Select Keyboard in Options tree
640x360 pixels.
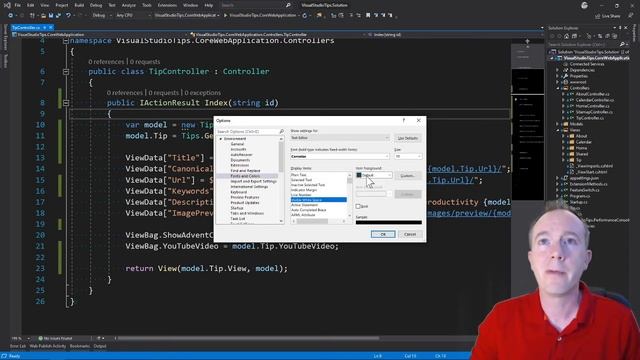(x=238, y=192)
